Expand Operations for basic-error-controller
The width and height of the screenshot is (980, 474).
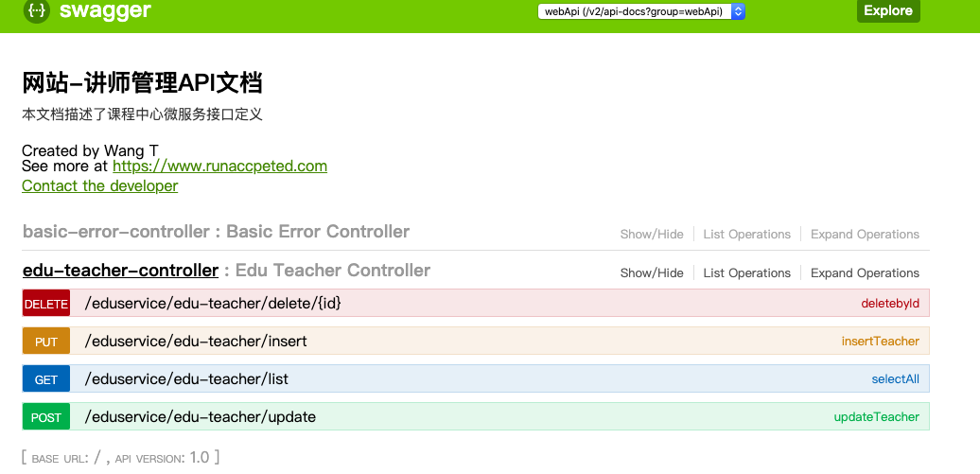865,235
